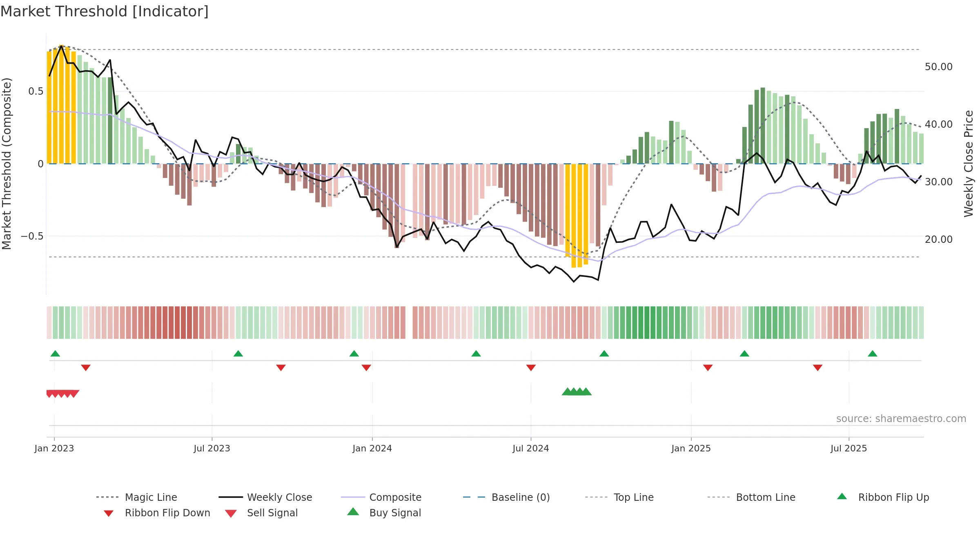Click the first ribbon flip up marker at Jan 2023
Screen dimensions: 980x551
(x=55, y=353)
